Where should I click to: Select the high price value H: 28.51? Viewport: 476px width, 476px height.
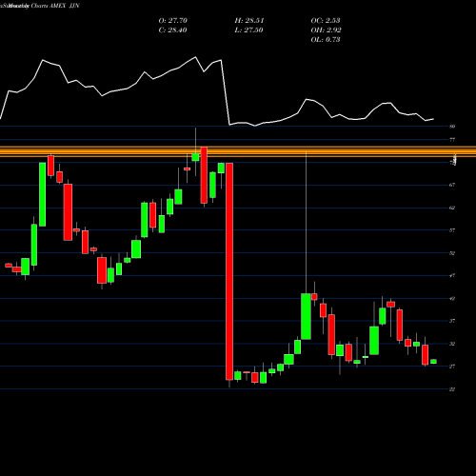tap(249, 21)
